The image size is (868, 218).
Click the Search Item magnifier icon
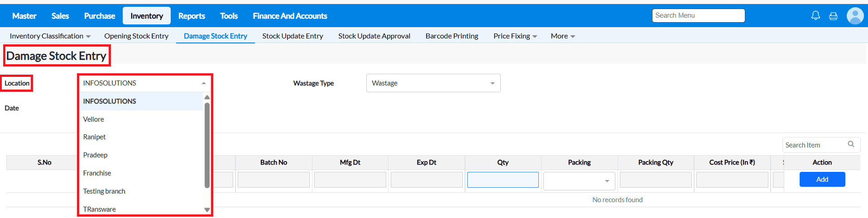pos(851,144)
